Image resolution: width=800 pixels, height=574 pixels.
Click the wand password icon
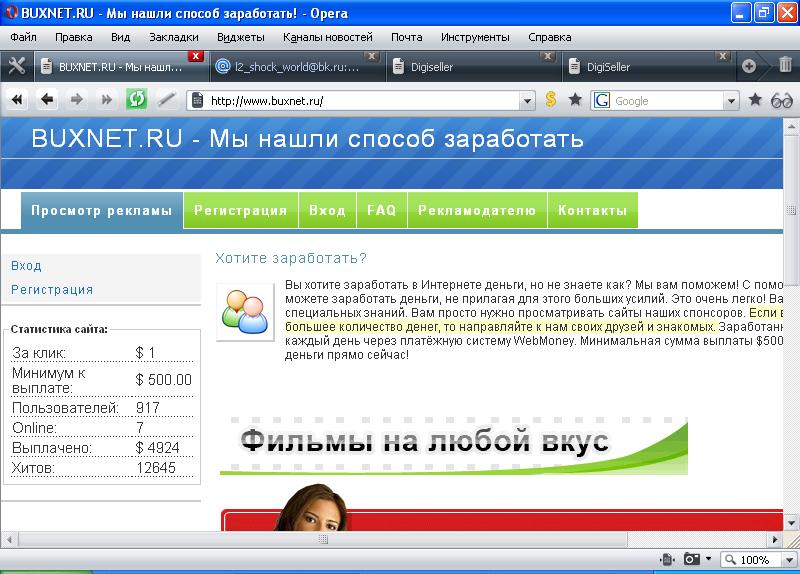click(166, 99)
